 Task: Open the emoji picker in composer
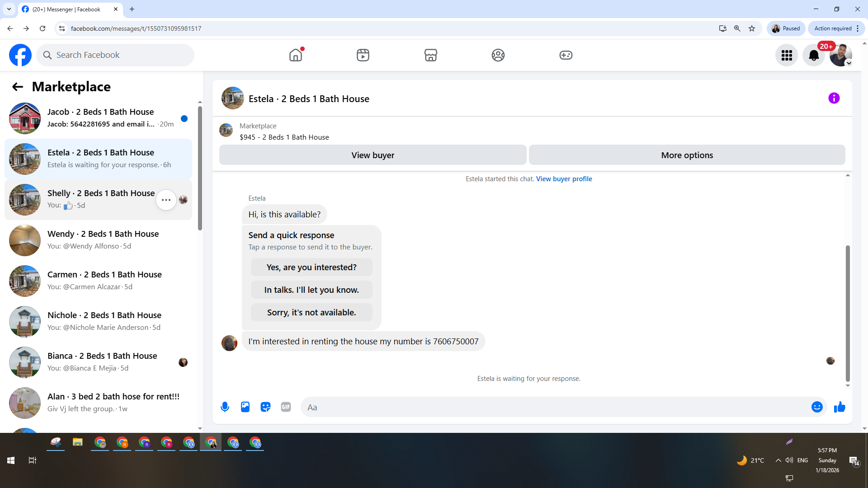point(816,407)
